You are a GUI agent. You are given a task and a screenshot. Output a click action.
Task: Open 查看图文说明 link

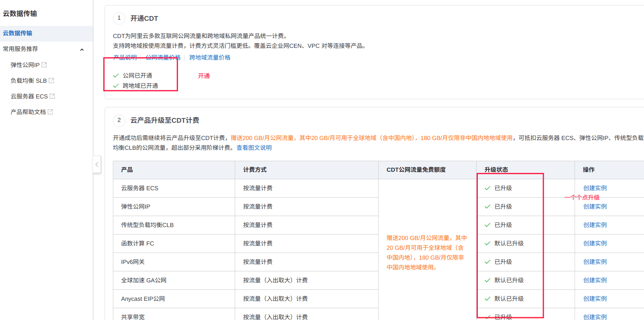coord(254,148)
